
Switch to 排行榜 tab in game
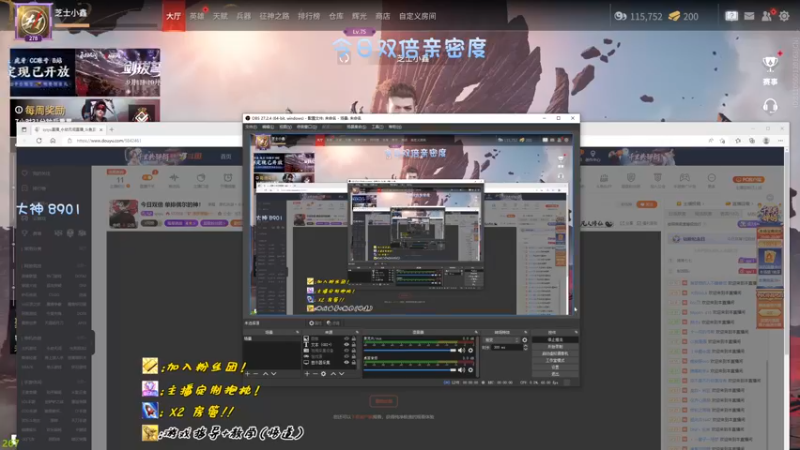click(x=309, y=16)
